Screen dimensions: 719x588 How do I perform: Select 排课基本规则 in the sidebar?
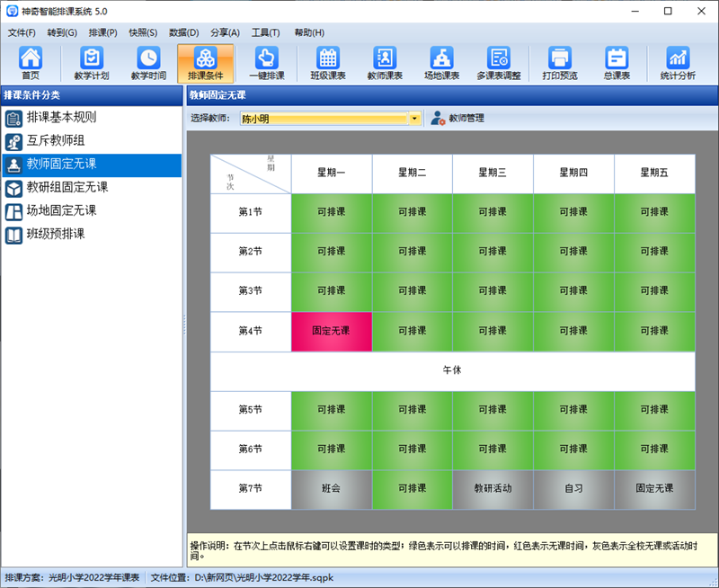[x=92, y=118]
